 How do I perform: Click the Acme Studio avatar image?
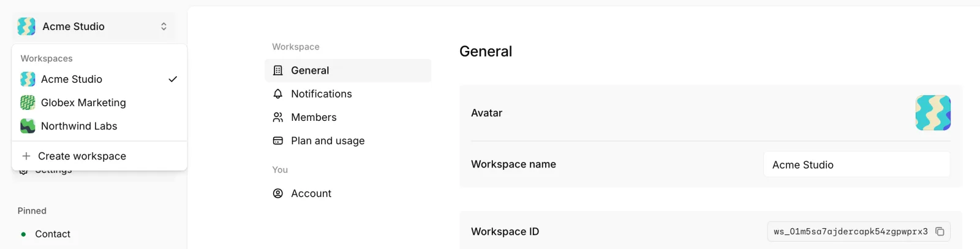coord(933,113)
